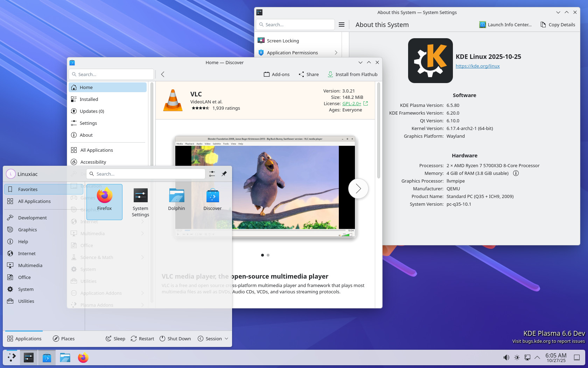Open brightness control in system tray
Screen dimensions: 588x368
tap(517, 357)
